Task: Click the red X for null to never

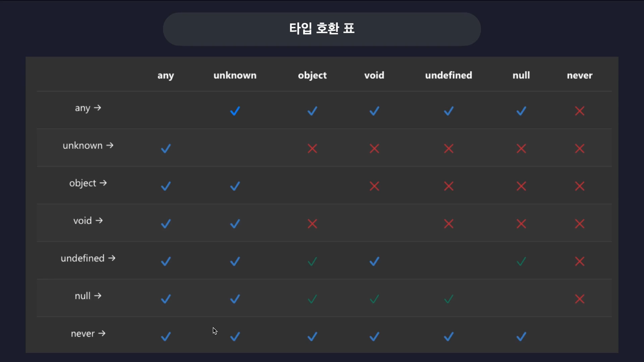Action: (x=580, y=299)
